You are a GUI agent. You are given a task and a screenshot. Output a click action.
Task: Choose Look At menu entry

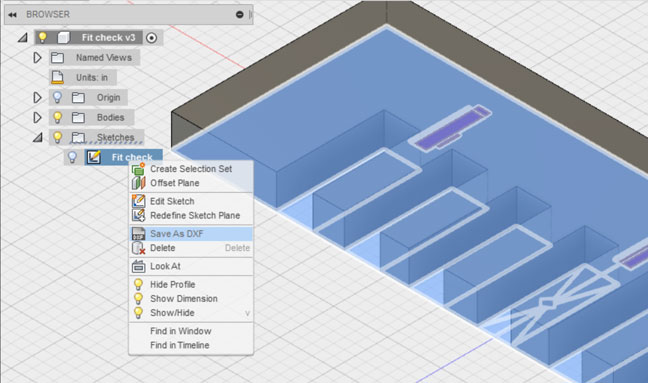(x=191, y=266)
